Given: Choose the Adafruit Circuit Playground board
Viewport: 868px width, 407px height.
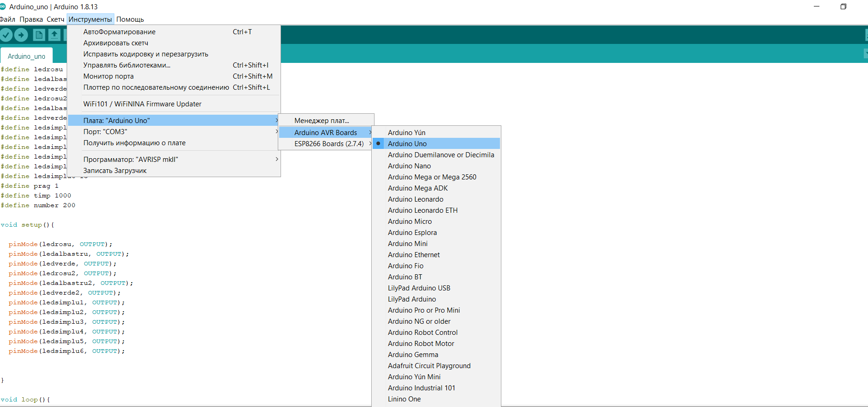Looking at the screenshot, I should [436, 366].
